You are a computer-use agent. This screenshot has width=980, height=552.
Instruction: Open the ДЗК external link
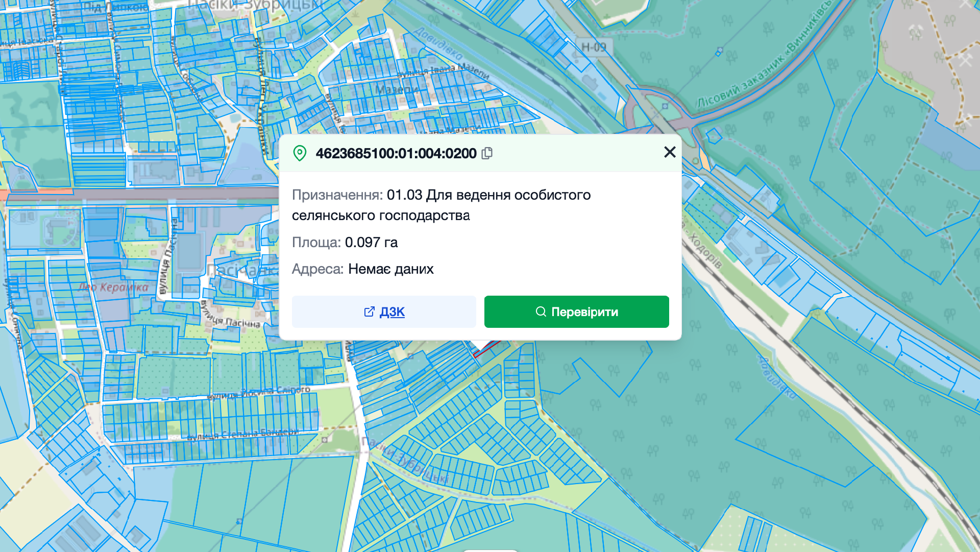[x=391, y=311]
